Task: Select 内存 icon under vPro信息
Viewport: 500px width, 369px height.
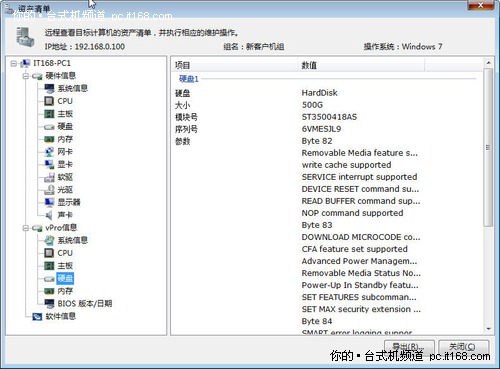Action: point(49,291)
